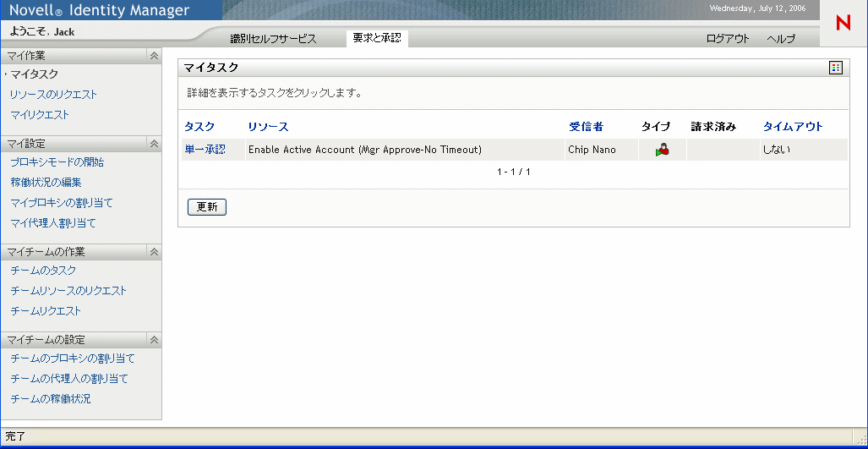Sort by the リソース column header
This screenshot has width=868, height=449.
[x=269, y=126]
